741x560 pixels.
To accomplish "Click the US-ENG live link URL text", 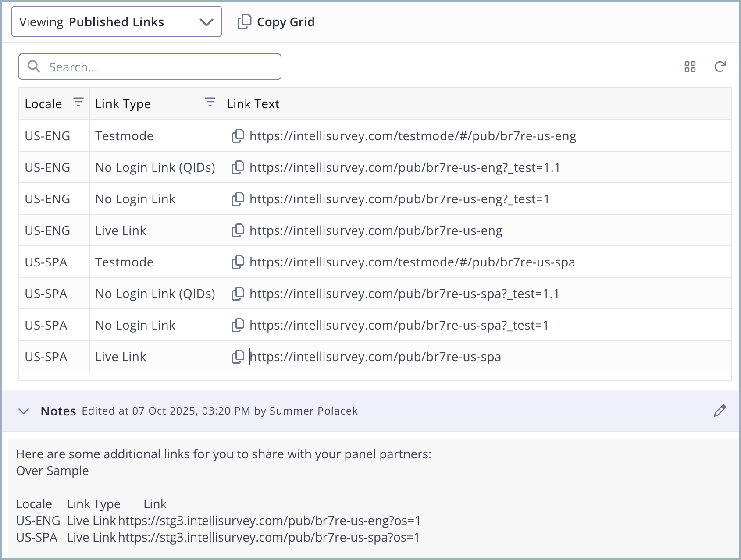I will (376, 230).
